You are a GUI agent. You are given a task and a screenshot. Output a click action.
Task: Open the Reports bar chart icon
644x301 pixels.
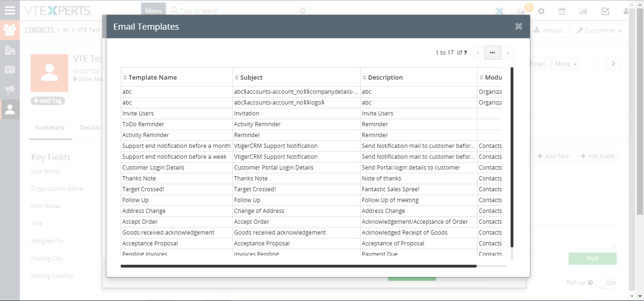tap(583, 10)
